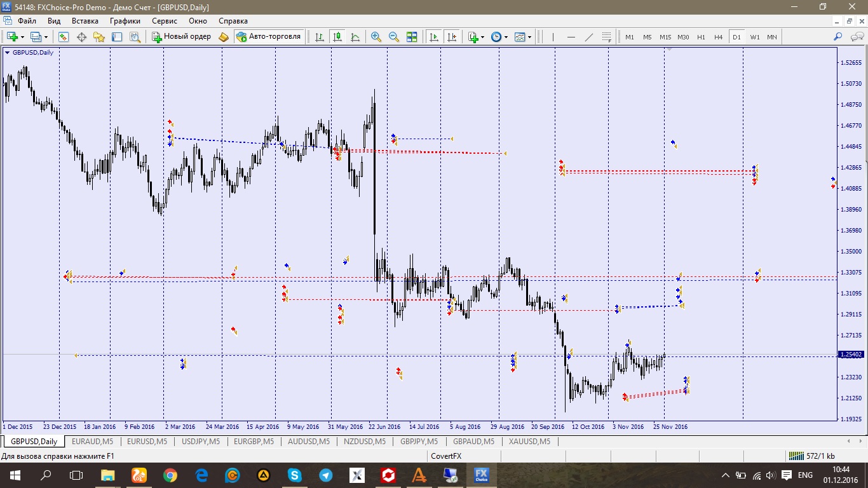The image size is (868, 488).
Task: Set the timeframe to MN
Action: coord(771,37)
